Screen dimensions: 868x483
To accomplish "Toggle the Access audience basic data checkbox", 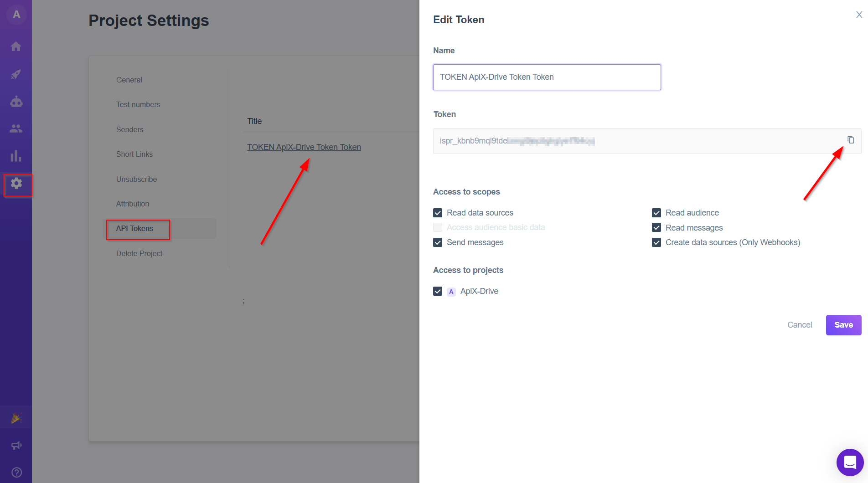I will (438, 227).
